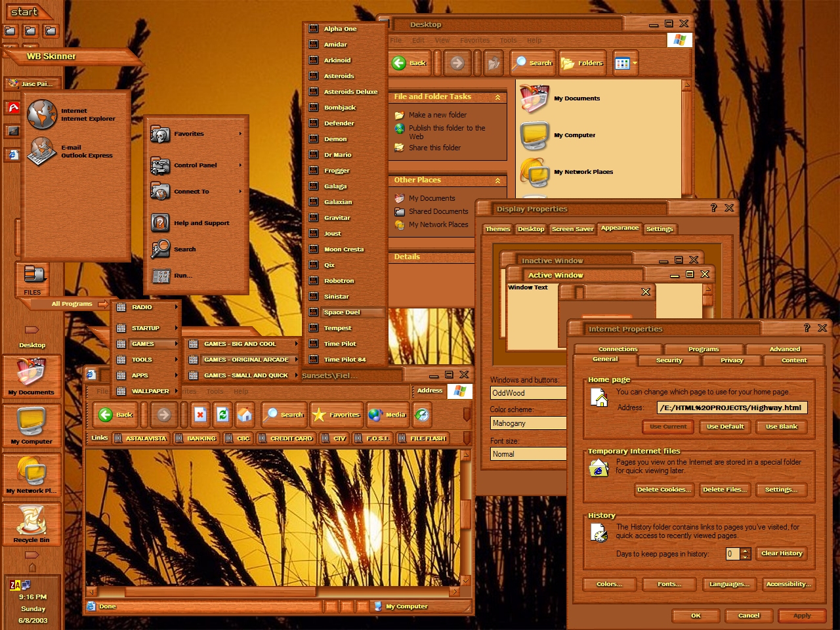
Task: Switch to the Security tab in Internet Properties
Action: coord(669,360)
